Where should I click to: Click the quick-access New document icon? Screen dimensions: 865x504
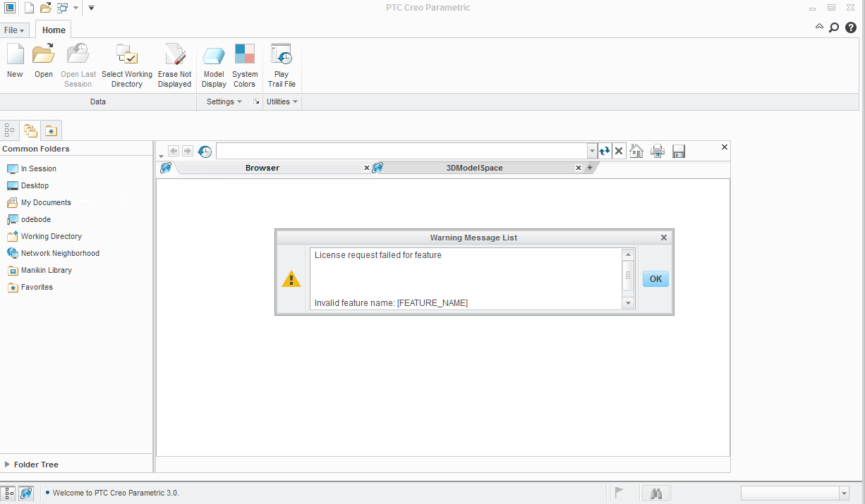click(29, 8)
